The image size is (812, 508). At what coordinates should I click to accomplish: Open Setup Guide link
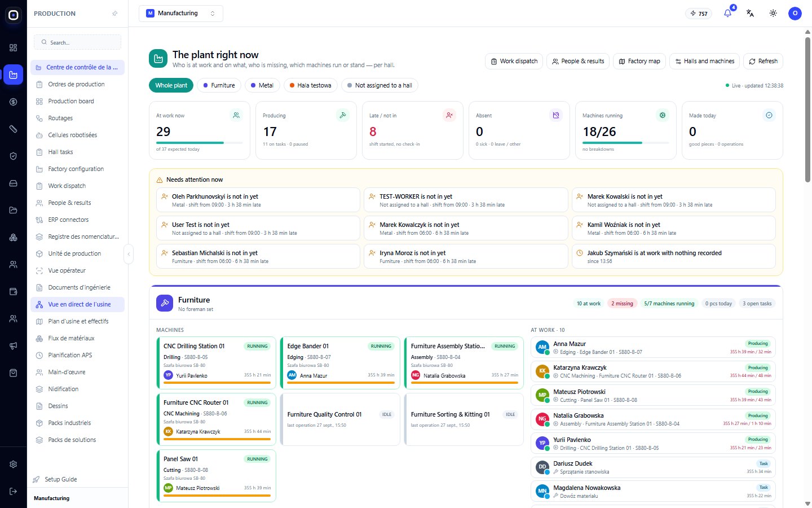coord(61,479)
